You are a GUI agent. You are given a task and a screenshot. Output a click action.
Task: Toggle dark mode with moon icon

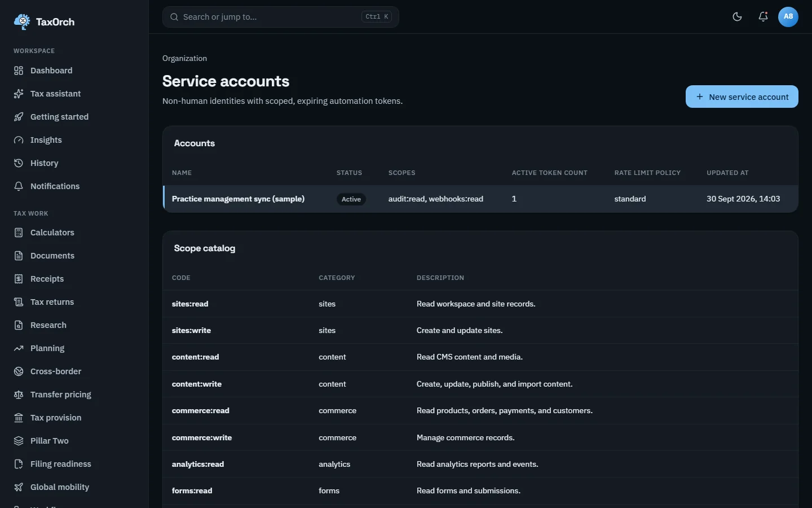[x=737, y=17]
